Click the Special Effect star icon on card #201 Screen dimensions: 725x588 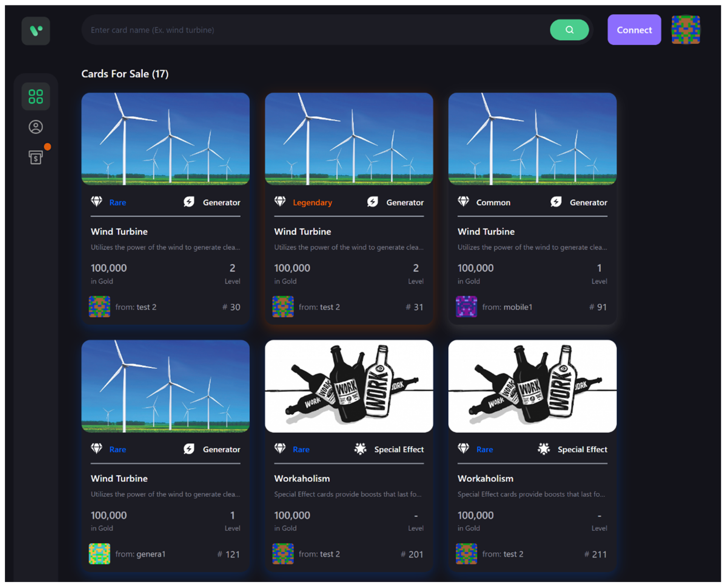(x=360, y=449)
